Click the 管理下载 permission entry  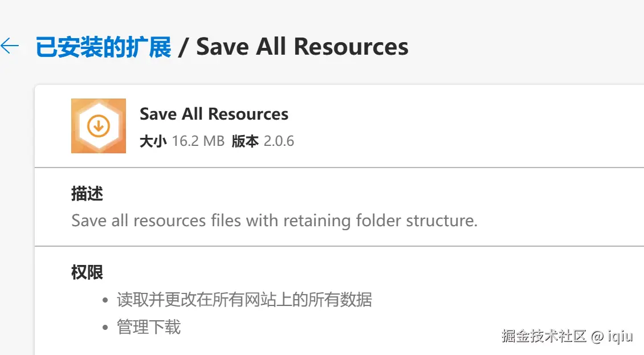(149, 327)
